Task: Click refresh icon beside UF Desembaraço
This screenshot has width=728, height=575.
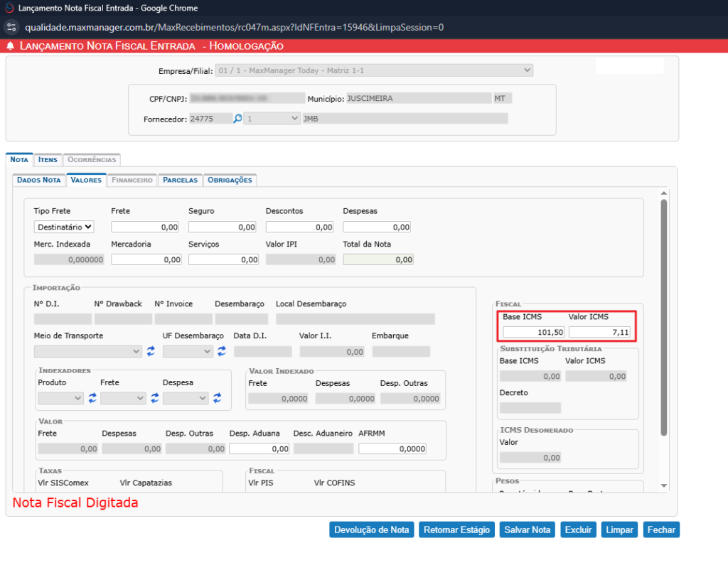Action: tap(221, 351)
